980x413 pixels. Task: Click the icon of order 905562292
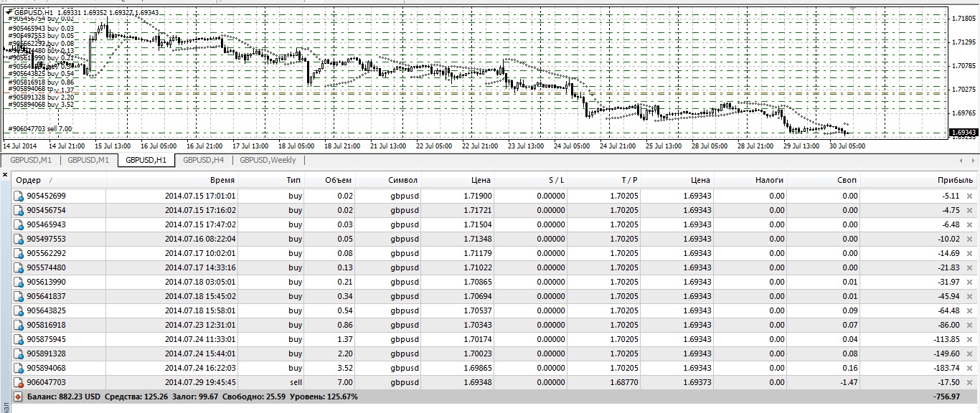19,253
